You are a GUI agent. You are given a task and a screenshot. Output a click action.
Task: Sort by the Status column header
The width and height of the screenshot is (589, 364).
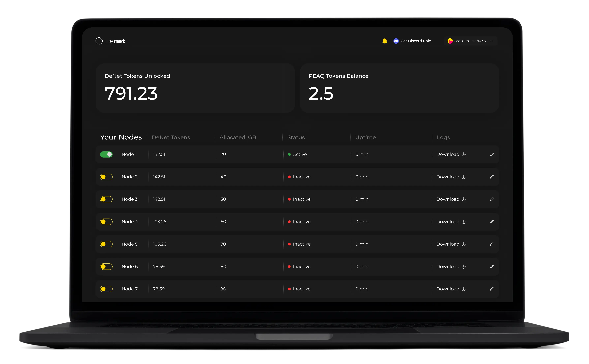coord(296,137)
